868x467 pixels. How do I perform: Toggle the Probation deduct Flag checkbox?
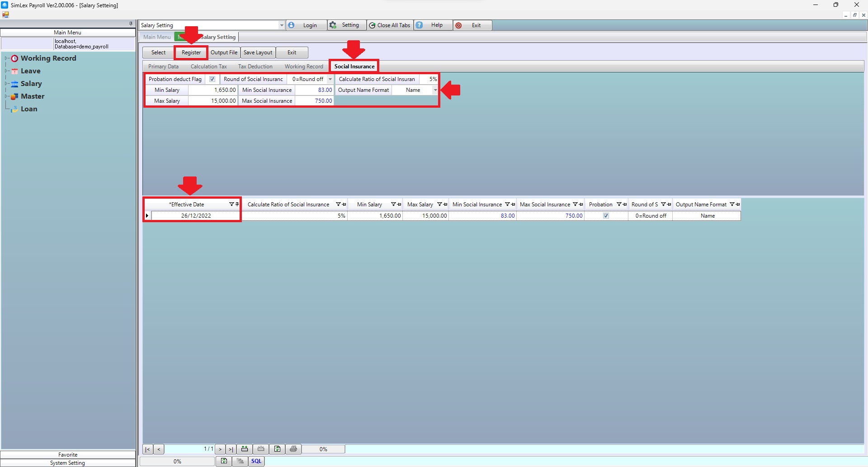coord(212,79)
